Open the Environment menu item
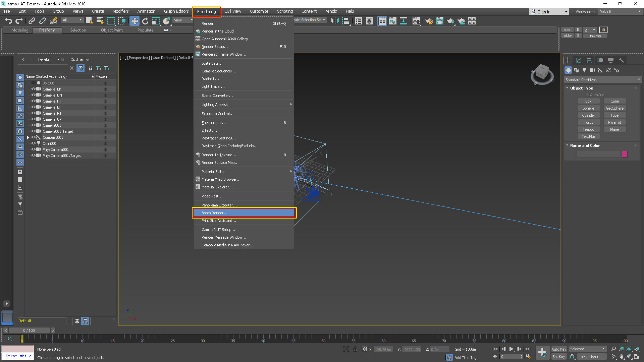 point(213,123)
